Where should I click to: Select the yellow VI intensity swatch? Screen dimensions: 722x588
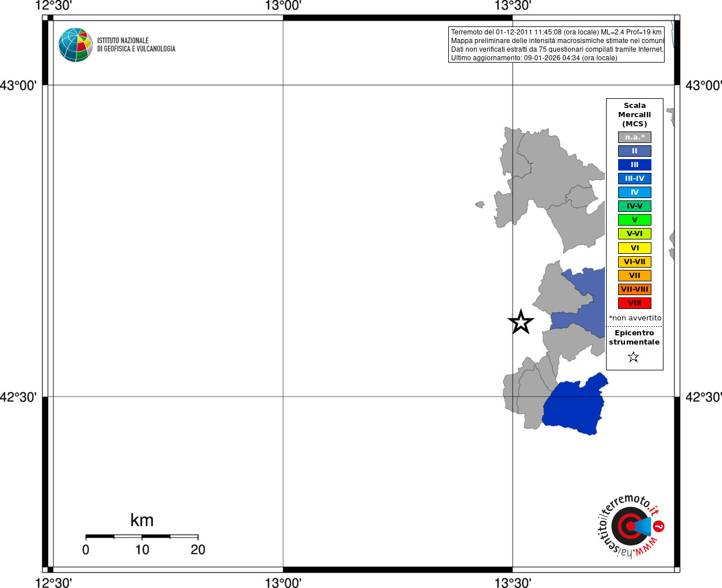pos(635,248)
